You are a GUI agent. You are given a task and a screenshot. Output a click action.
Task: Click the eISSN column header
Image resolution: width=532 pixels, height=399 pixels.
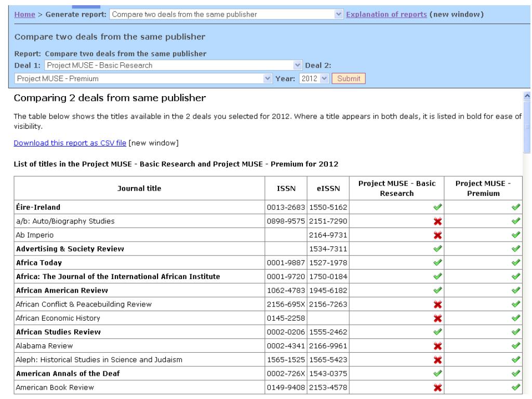tap(328, 188)
